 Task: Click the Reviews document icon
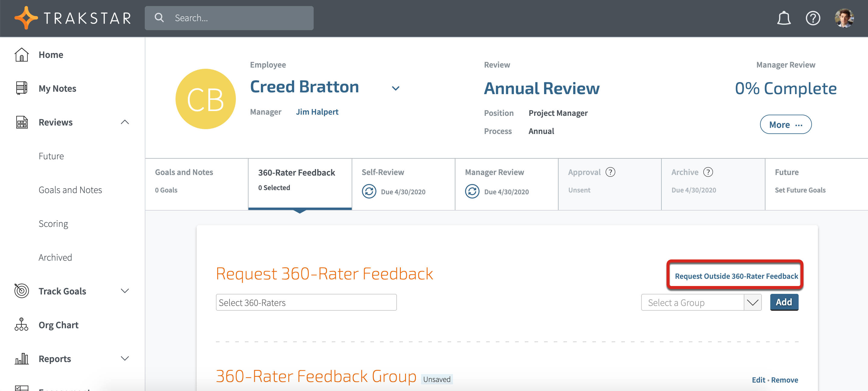click(22, 122)
